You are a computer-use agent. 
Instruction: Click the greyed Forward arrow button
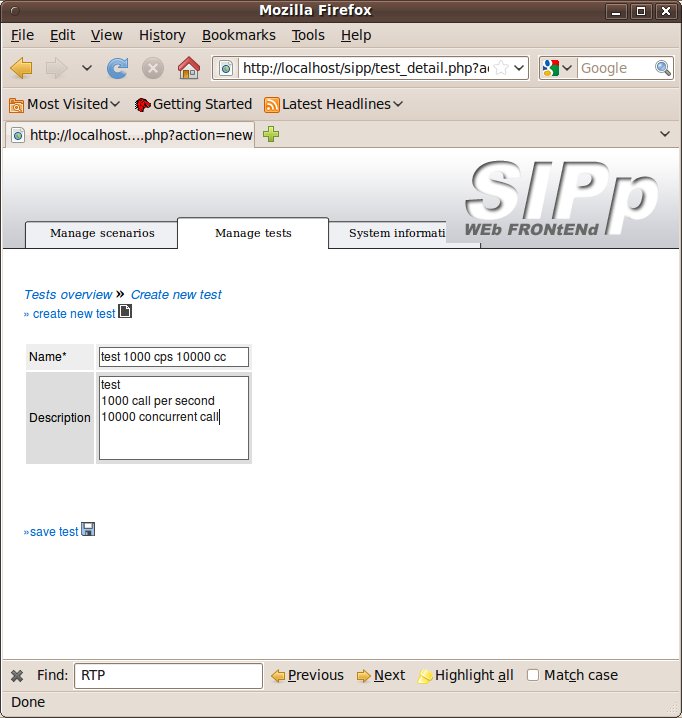tap(56, 68)
